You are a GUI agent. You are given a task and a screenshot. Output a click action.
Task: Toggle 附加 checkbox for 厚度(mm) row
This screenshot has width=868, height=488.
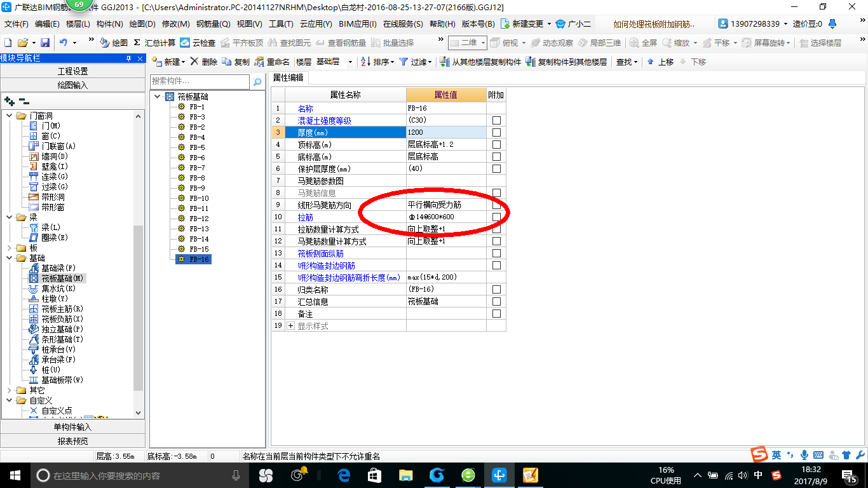[x=496, y=132]
